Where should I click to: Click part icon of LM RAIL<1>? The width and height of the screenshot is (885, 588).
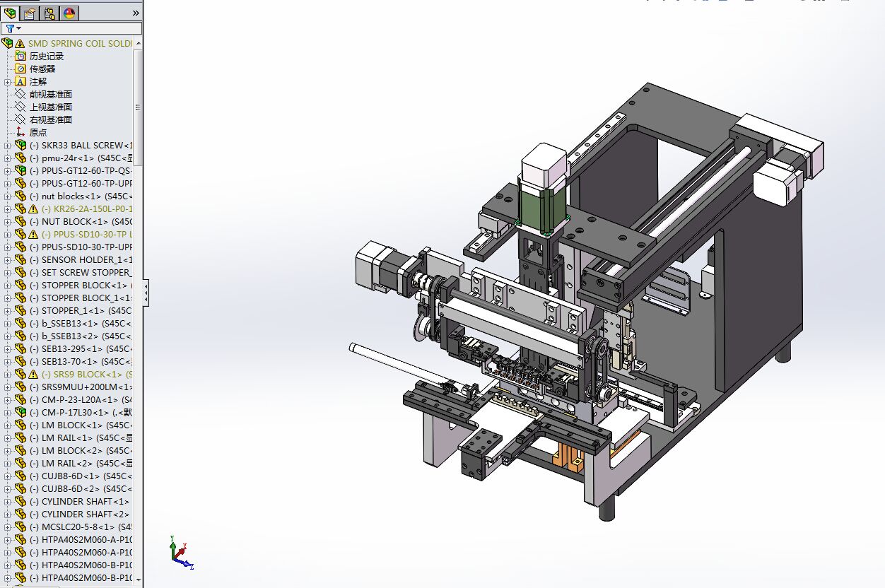tap(20, 437)
